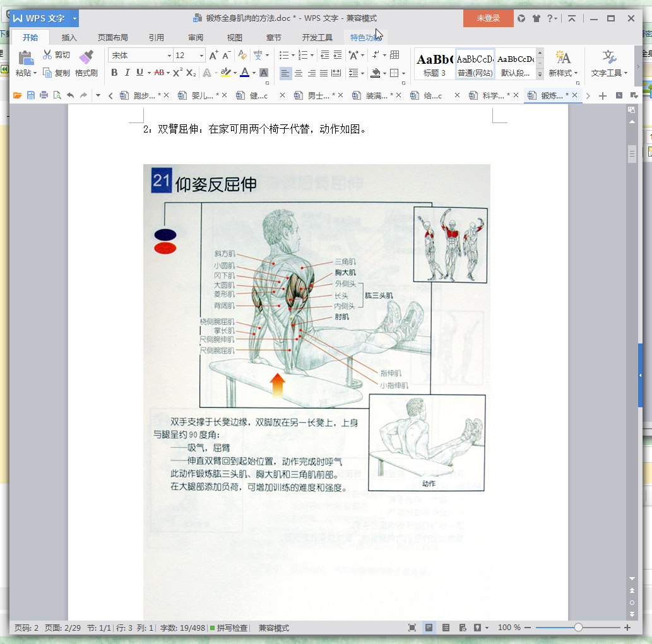This screenshot has width=652, height=644.
Task: Toggle italic formatting
Action: [127, 73]
